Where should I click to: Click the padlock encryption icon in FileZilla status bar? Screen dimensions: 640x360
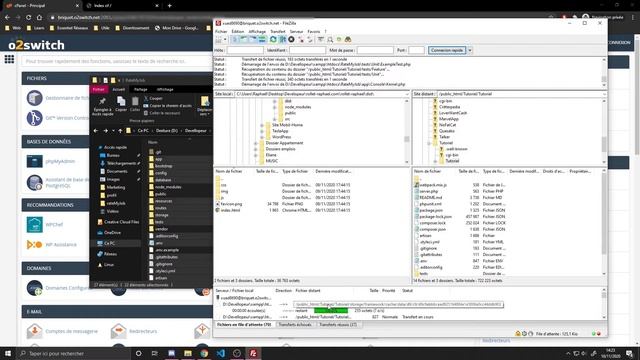coord(518,333)
